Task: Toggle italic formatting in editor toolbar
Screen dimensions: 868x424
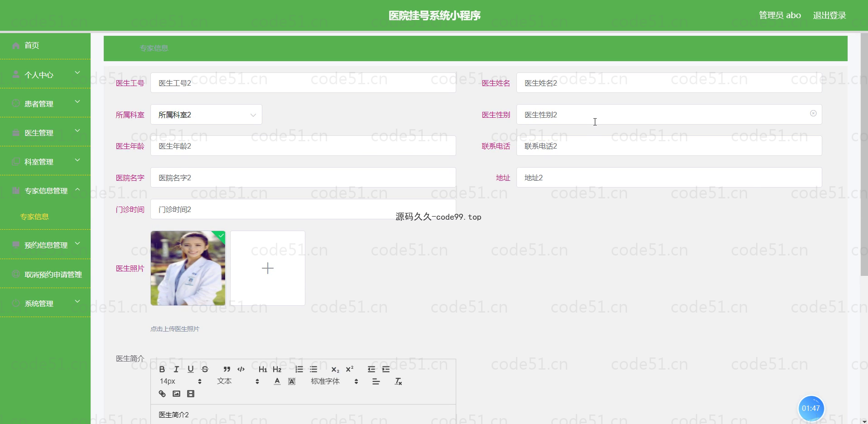Action: pyautogui.click(x=176, y=369)
